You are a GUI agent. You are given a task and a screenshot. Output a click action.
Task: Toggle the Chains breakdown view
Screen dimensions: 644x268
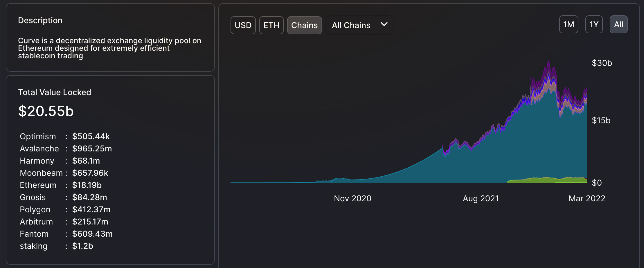[x=304, y=25]
